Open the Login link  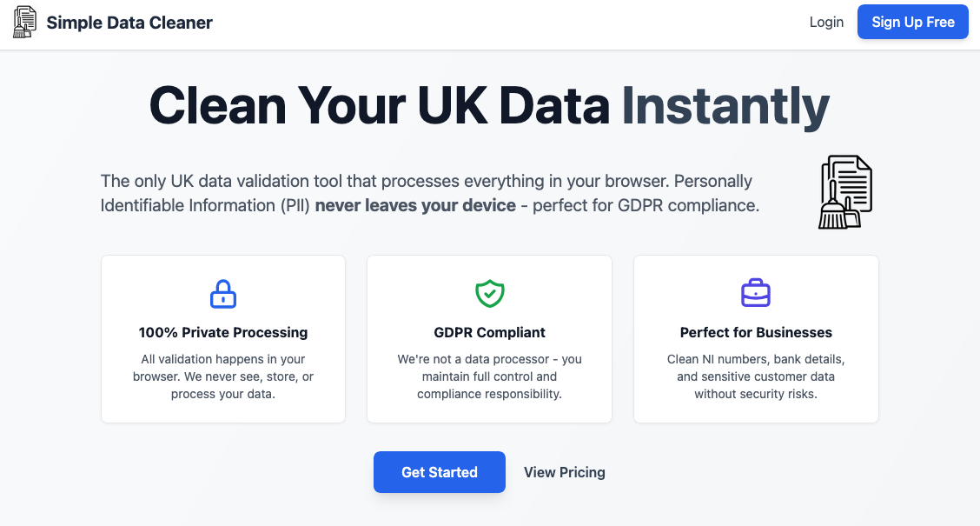tap(826, 22)
